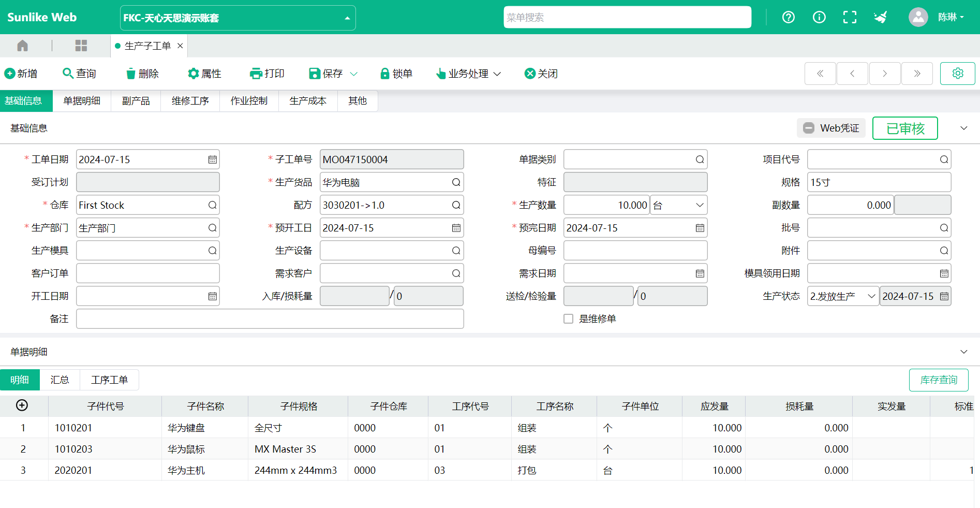Image resolution: width=980 pixels, height=508 pixels.
Task: Click the 新增 button
Action: click(x=21, y=74)
